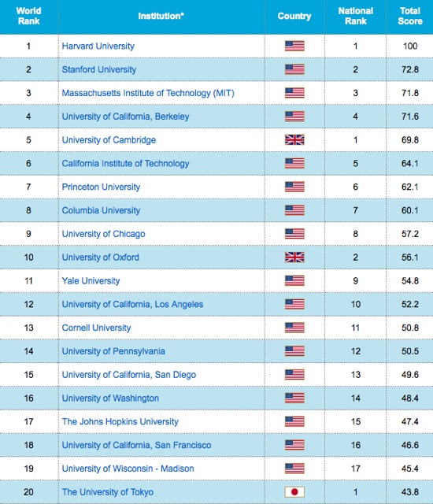
Task: Select the total score 56.1 cell
Action: (x=410, y=258)
